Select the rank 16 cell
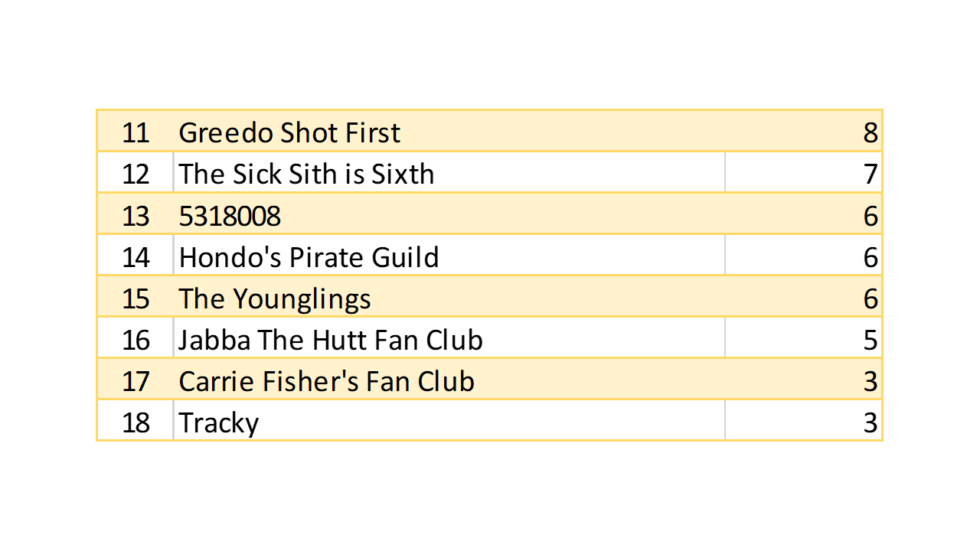The height and width of the screenshot is (551, 980). coord(136,339)
